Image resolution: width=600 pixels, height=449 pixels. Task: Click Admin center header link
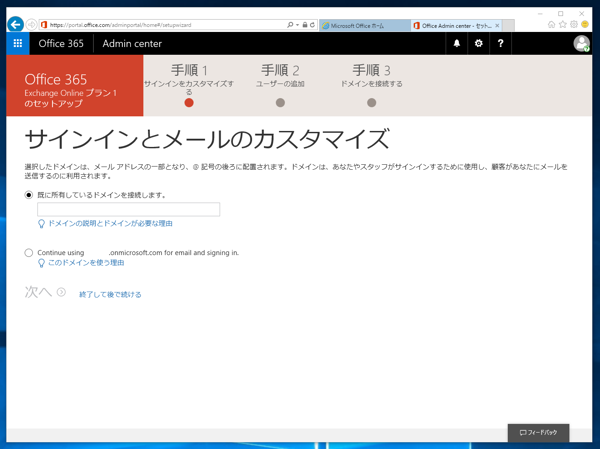(132, 43)
